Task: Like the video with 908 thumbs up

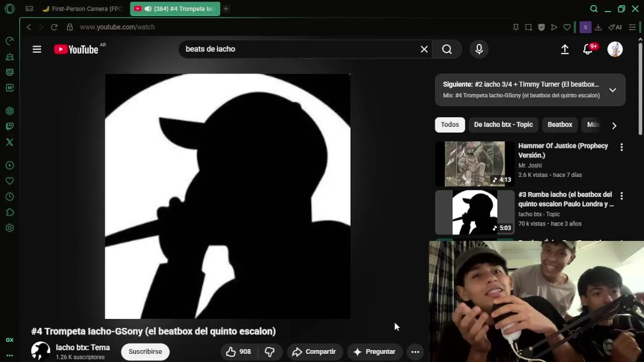Action: coord(238,351)
